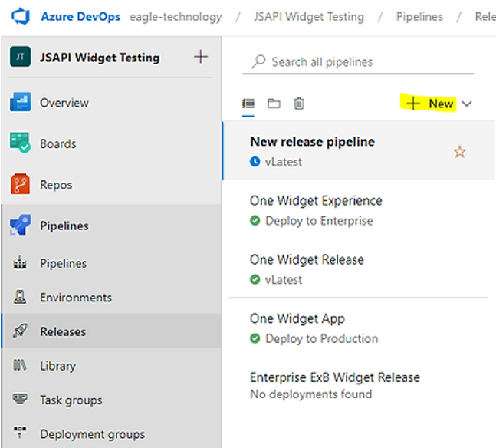Click the plus beside JSAPI Widget Testing
496x448 pixels.
pos(201,57)
